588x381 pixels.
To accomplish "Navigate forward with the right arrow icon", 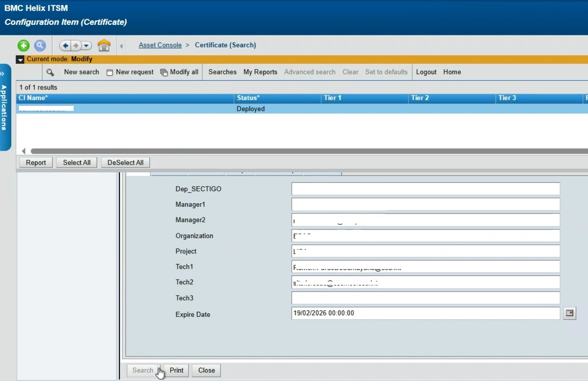I will pos(77,45).
